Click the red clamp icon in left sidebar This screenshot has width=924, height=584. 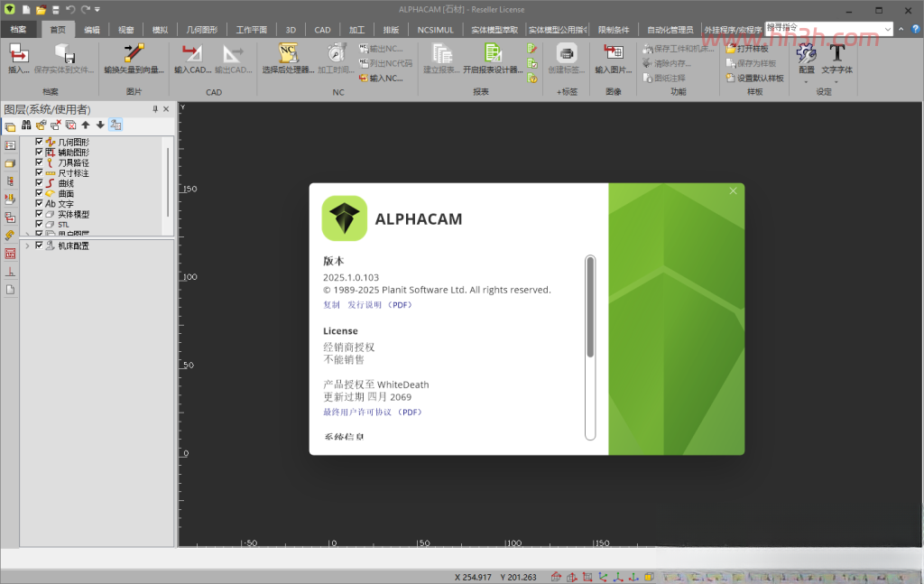10,254
